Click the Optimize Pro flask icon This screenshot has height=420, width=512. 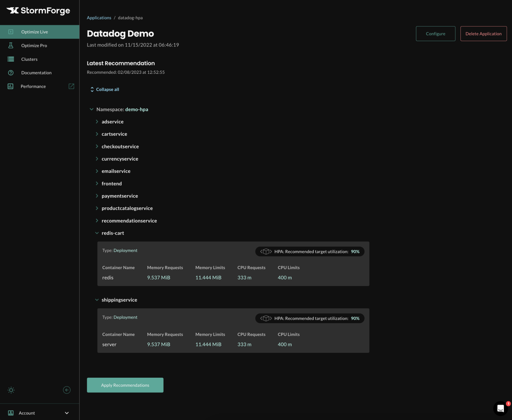coord(11,45)
